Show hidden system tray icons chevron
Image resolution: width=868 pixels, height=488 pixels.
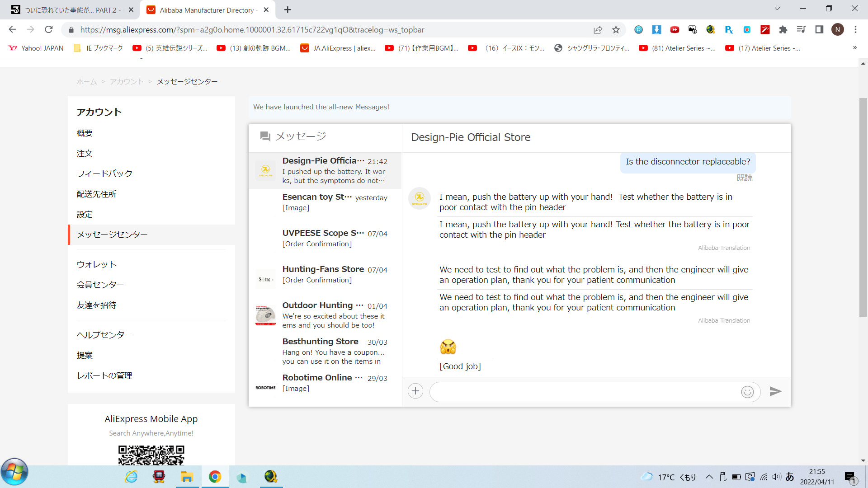coord(709,477)
